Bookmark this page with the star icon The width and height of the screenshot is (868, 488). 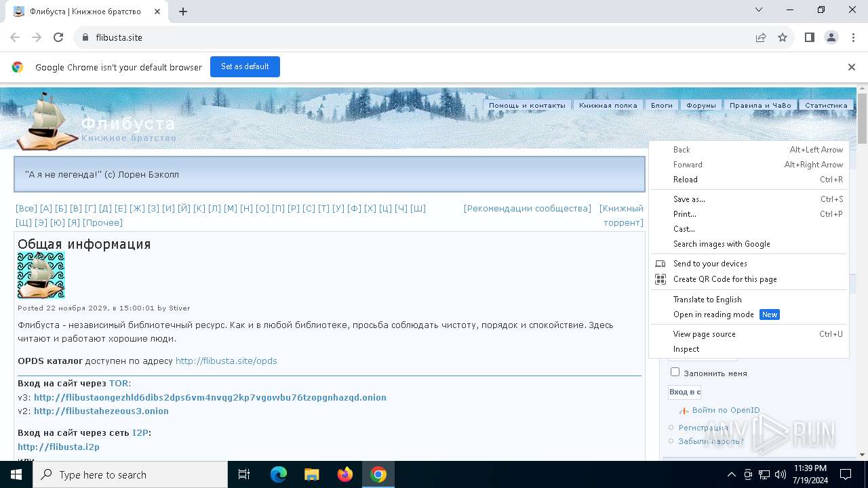point(783,37)
